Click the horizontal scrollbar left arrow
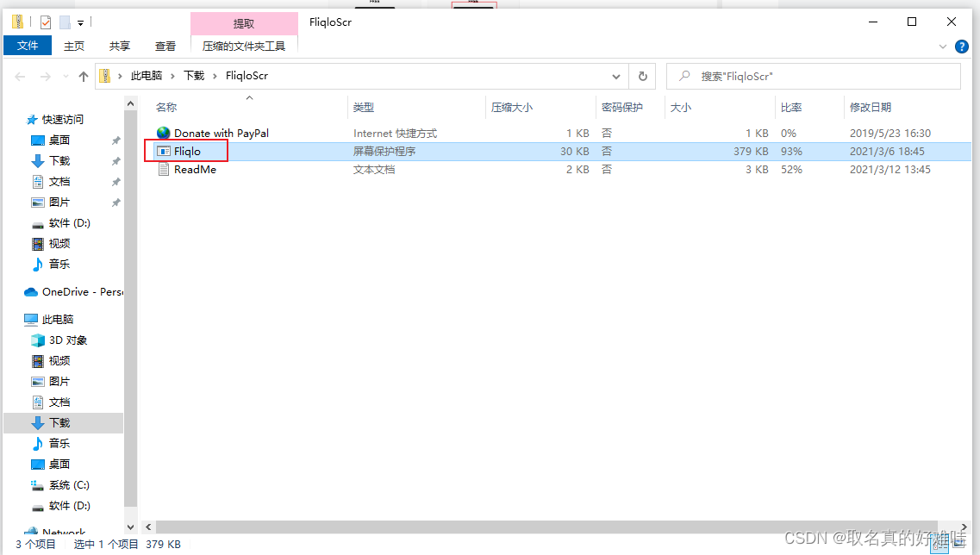The height and width of the screenshot is (555, 980). (148, 527)
